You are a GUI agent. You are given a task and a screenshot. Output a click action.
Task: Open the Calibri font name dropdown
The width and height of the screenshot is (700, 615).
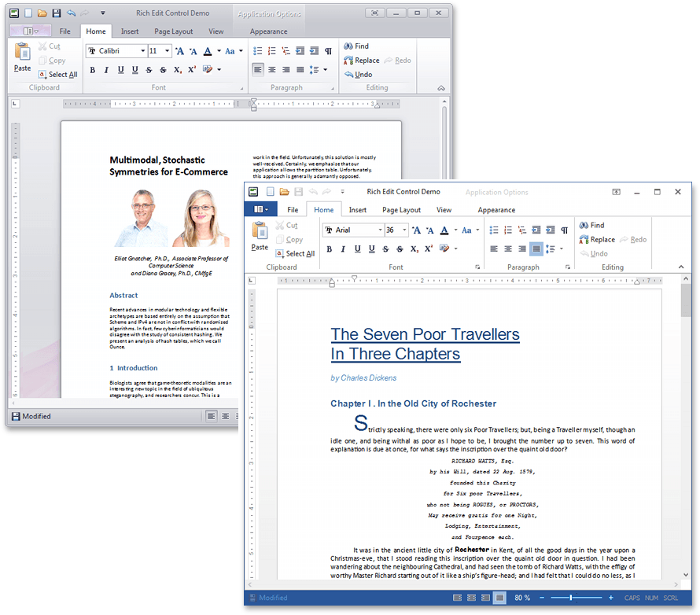click(x=143, y=51)
